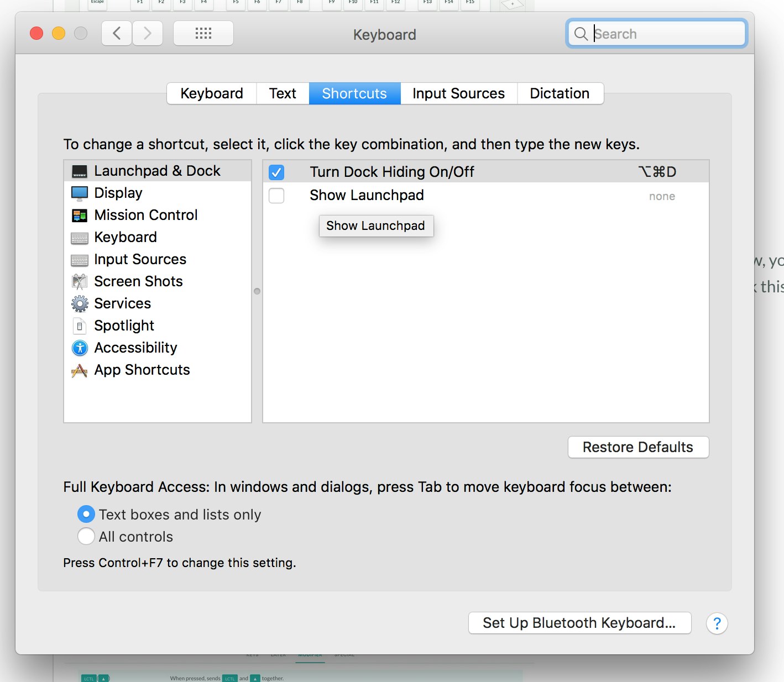Screen dimensions: 784x682
Task: Select the Display icon in category list
Action: point(80,193)
